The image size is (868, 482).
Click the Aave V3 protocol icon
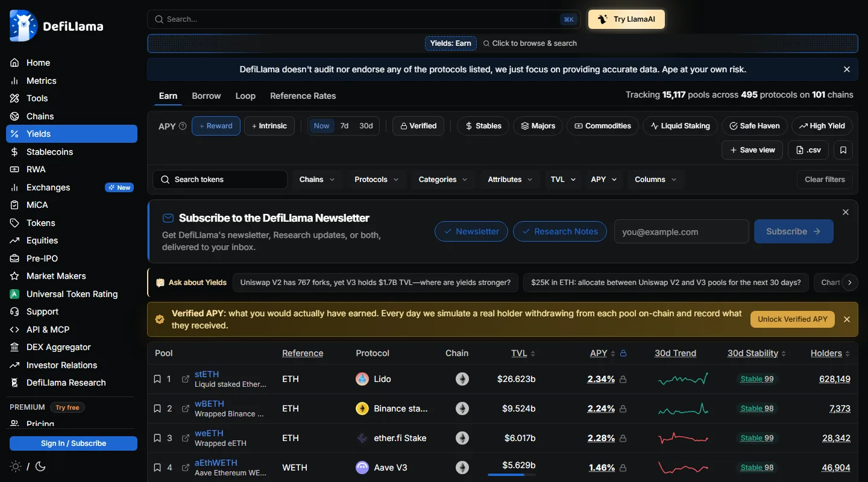(362, 468)
